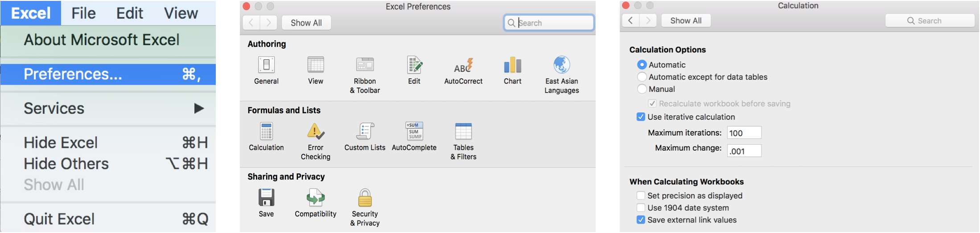The width and height of the screenshot is (980, 233).
Task: Open Chart preferences icon
Action: point(513,65)
